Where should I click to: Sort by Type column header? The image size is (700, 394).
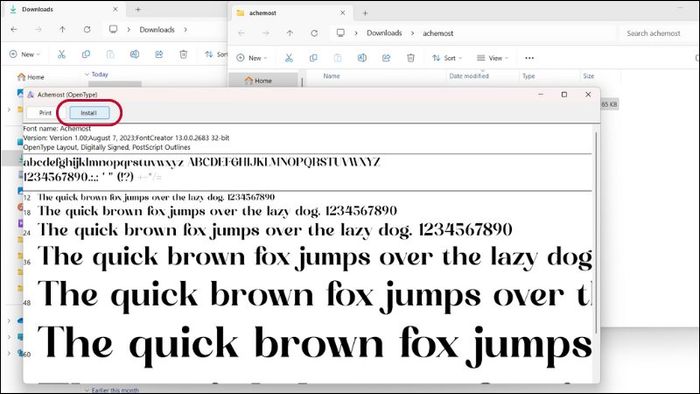pyautogui.click(x=529, y=76)
